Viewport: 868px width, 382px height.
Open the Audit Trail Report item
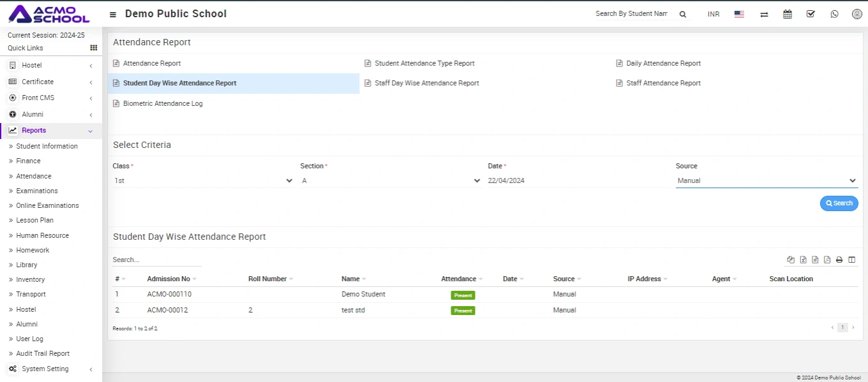[x=43, y=353]
